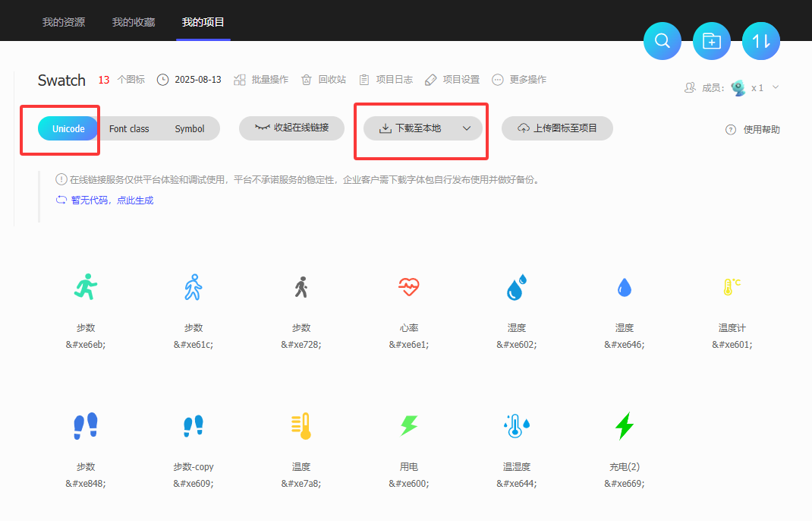Viewport: 812px width, 521px height.
Task: Click the search magnifier round button
Action: 663,41
